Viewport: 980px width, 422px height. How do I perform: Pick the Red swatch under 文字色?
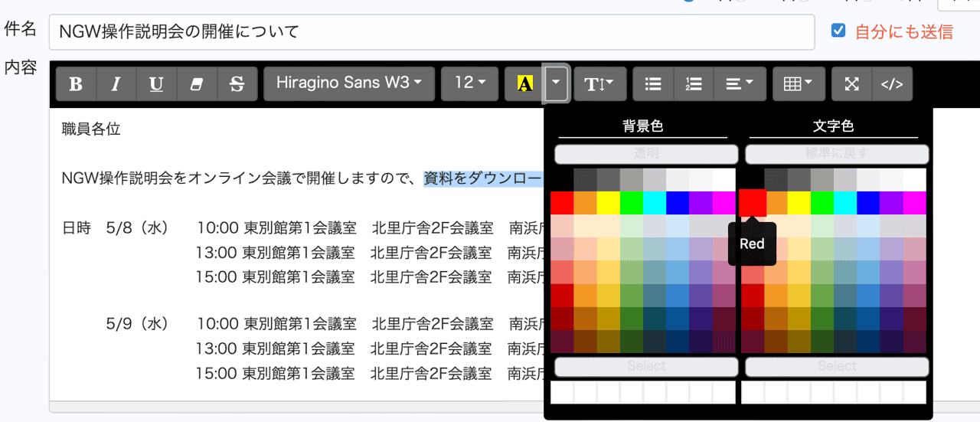point(752,203)
